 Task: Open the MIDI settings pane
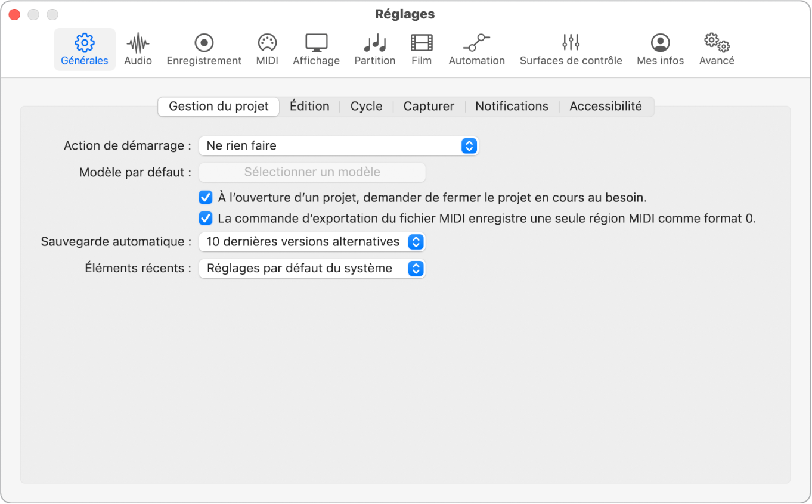click(x=267, y=49)
